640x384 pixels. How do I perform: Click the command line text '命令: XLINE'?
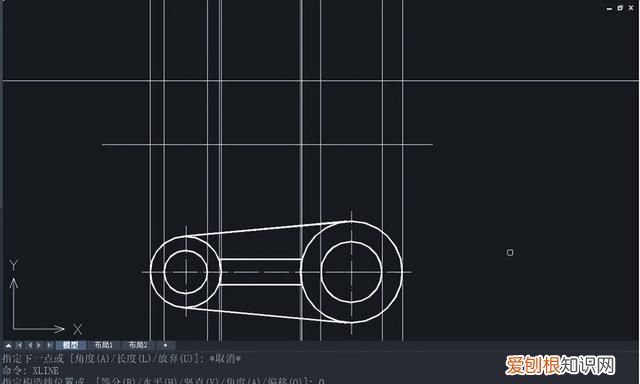click(31, 371)
